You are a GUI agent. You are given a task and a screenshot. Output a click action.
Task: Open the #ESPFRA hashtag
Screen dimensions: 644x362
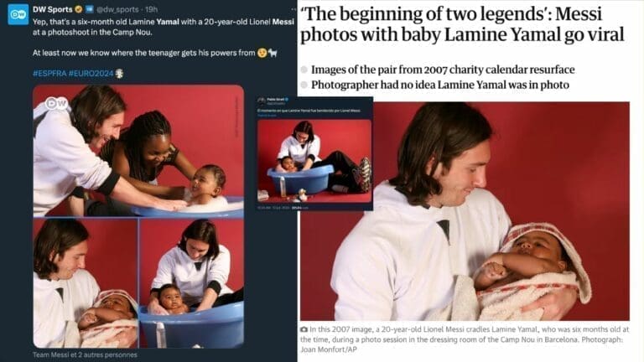pos(49,74)
